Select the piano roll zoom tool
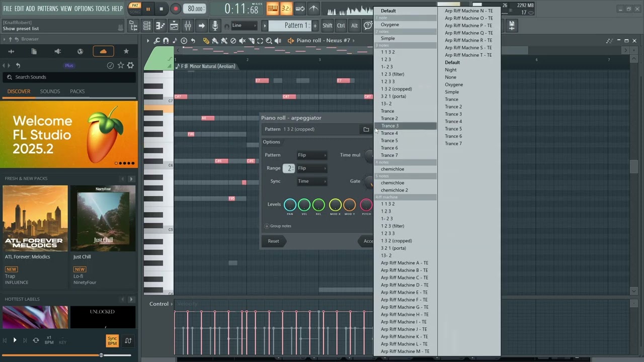 click(269, 41)
